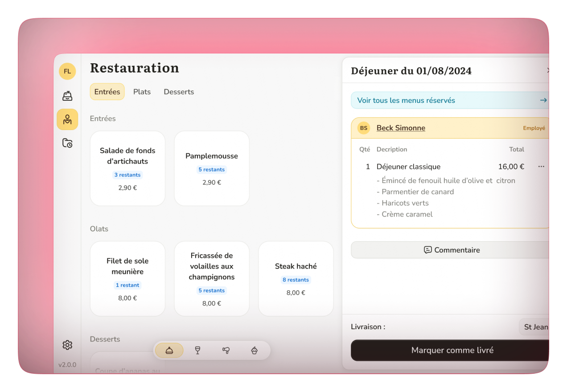Image resolution: width=567 pixels, height=392 pixels.
Task: Open the folder with clock history icon
Action: [x=67, y=143]
